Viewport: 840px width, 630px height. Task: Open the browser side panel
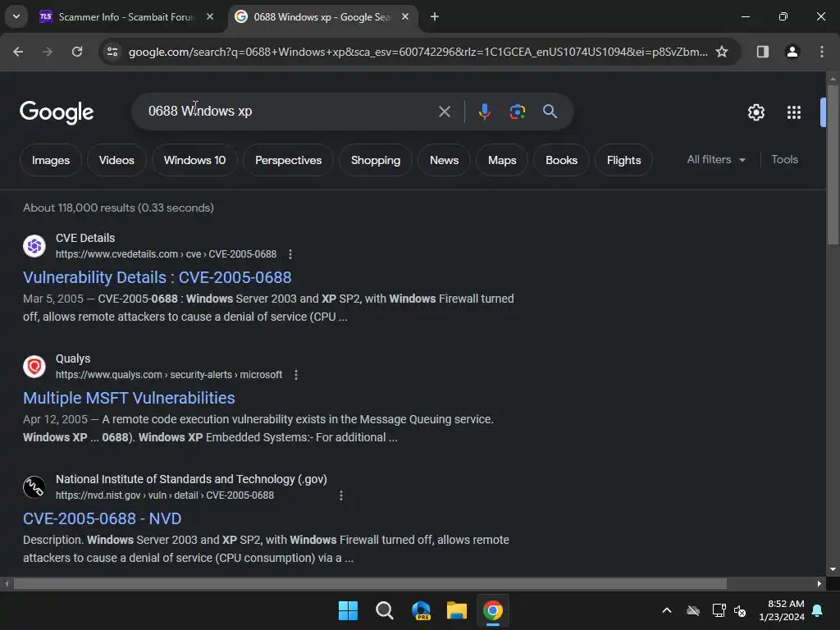(x=762, y=52)
